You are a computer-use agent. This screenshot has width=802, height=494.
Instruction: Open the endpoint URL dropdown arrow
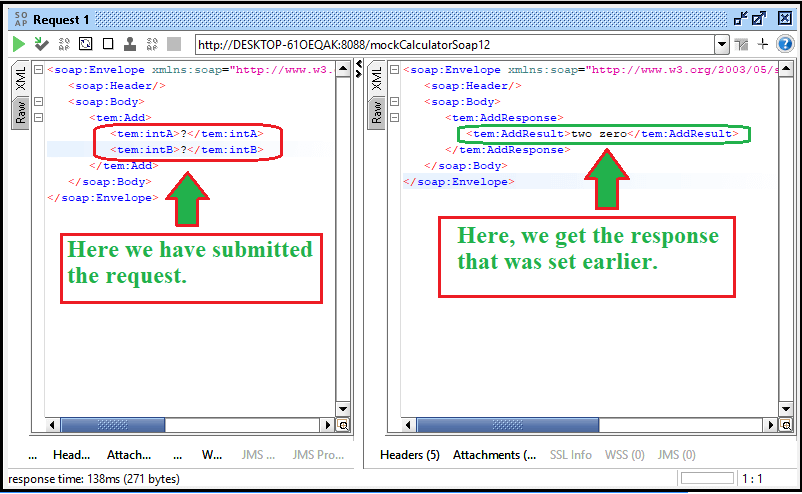coord(722,44)
